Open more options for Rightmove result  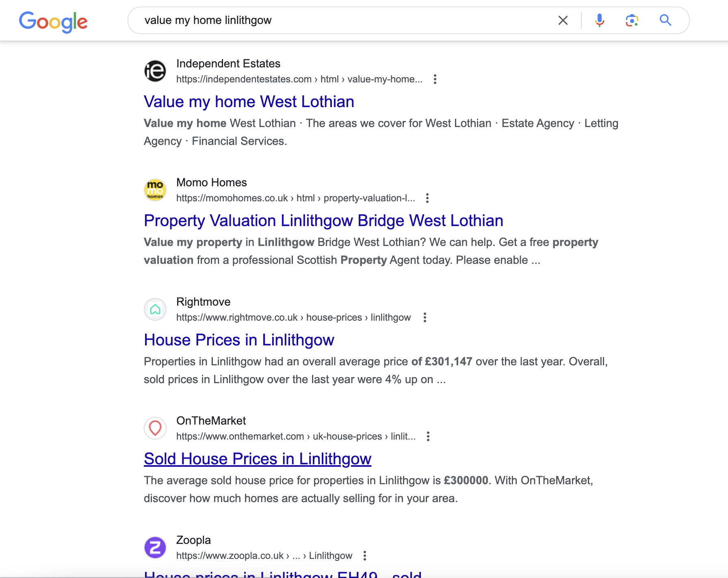(x=425, y=317)
